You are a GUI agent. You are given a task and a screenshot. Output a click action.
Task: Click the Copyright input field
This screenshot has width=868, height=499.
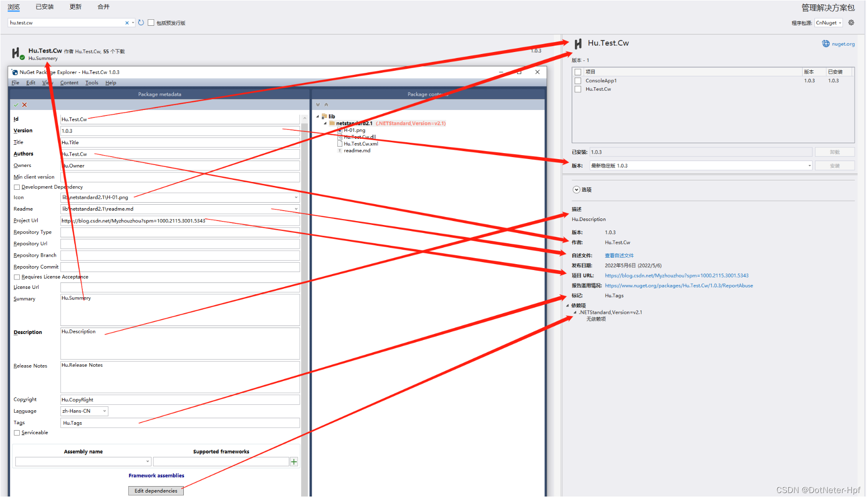(x=180, y=400)
